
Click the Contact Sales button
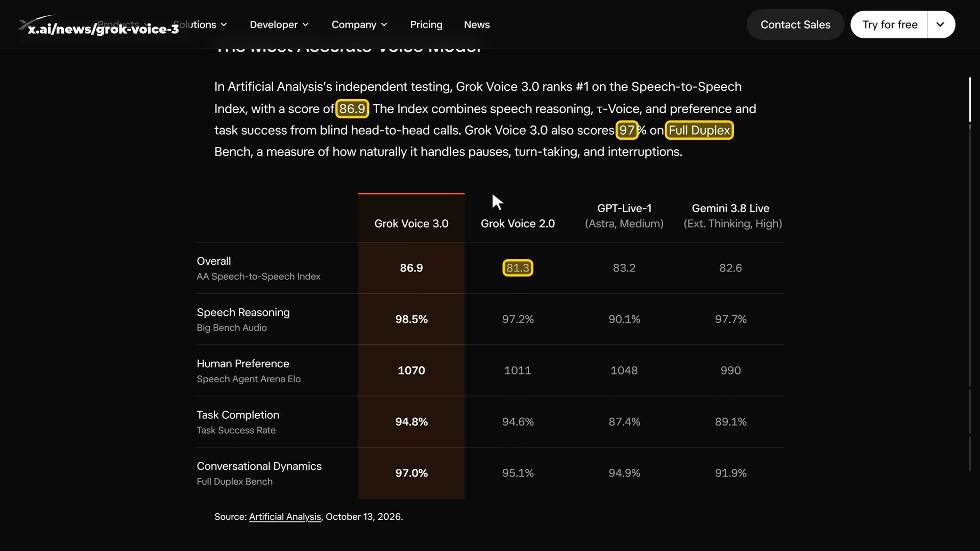tap(795, 24)
